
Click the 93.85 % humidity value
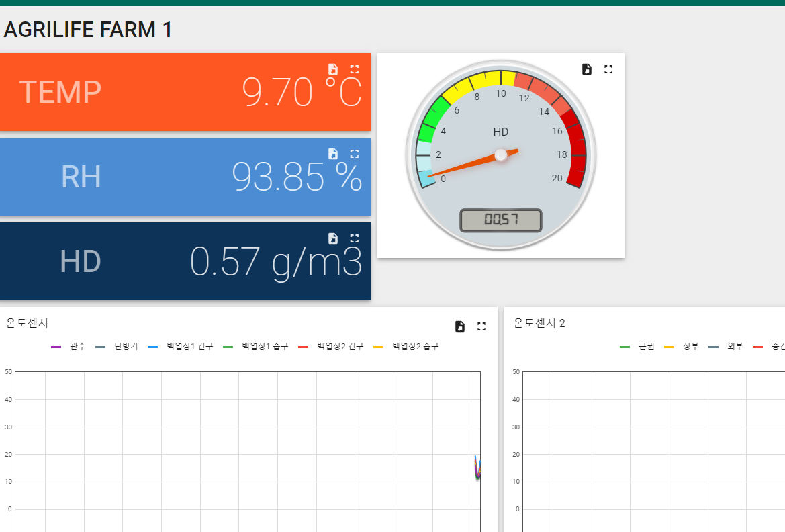coord(297,177)
